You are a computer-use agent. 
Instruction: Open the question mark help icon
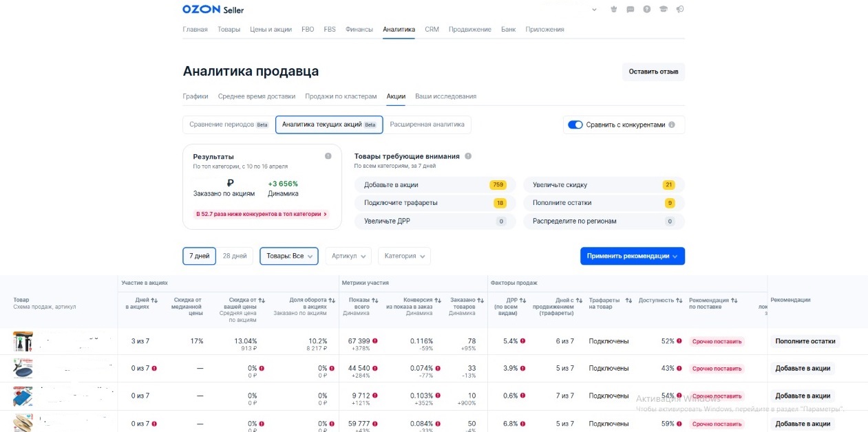pyautogui.click(x=647, y=10)
